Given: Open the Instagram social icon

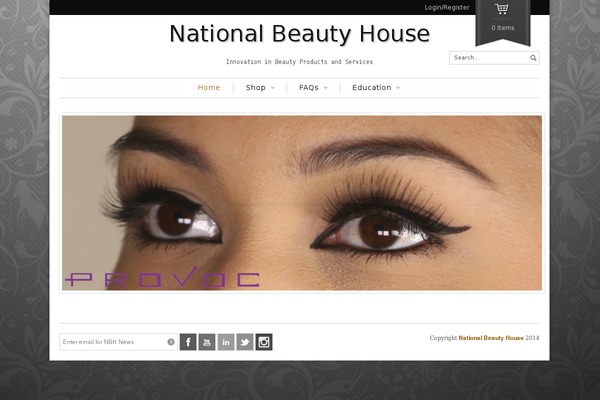Looking at the screenshot, I should pos(264,342).
